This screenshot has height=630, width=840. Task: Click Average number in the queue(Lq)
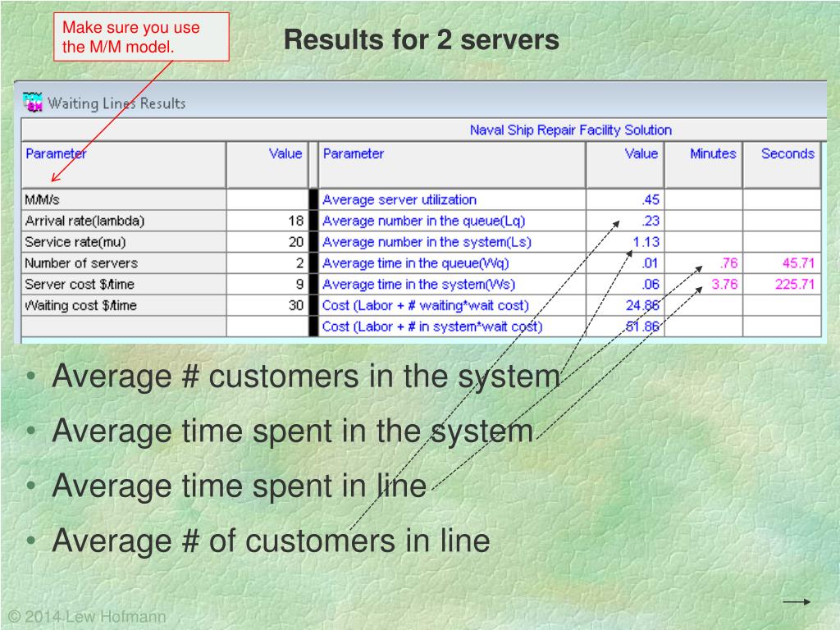click(424, 221)
